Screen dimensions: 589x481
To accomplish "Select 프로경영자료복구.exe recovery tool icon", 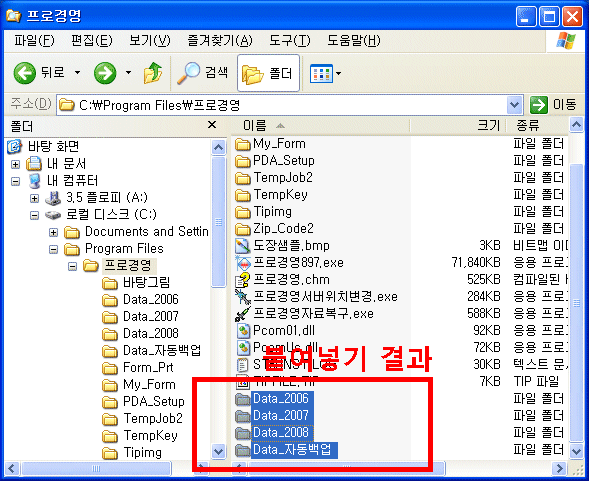I will click(243, 314).
